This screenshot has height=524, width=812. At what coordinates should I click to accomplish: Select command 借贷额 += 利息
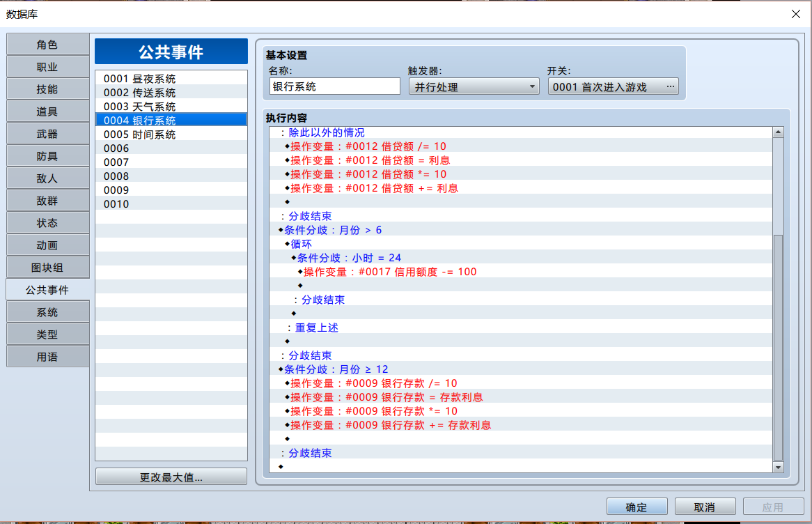coord(521,189)
